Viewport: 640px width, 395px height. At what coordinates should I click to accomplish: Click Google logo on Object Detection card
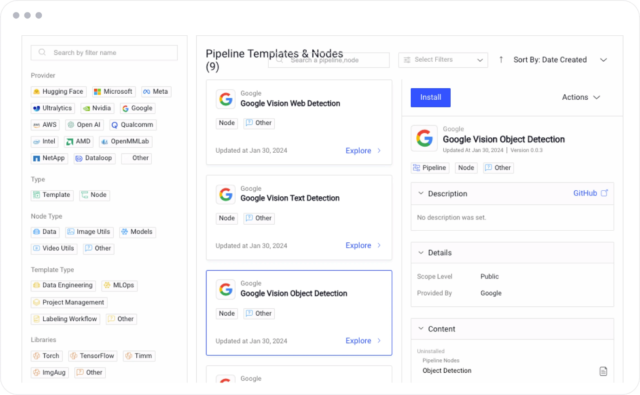point(226,289)
